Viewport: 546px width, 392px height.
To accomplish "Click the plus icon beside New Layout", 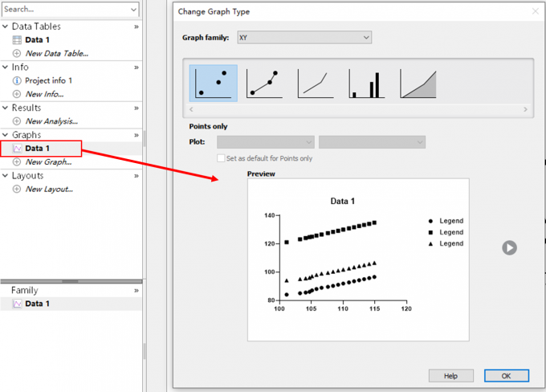I will [17, 190].
